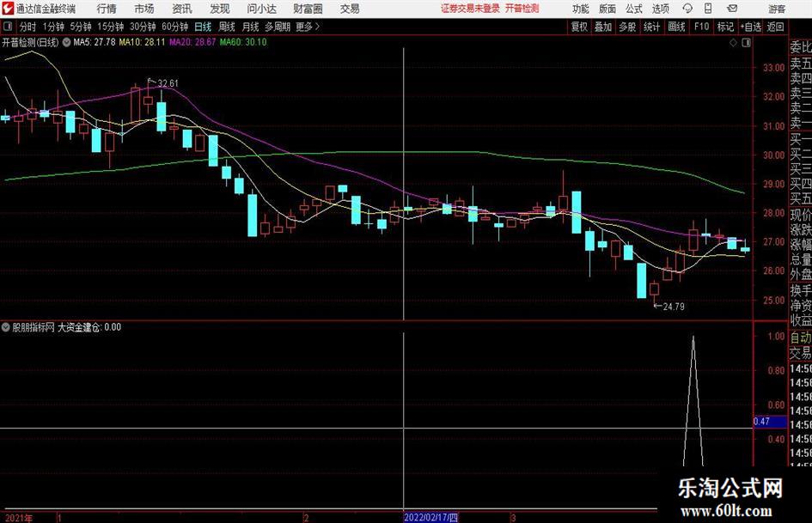This screenshot has height=523, width=812.
Task: Click the MA10: 28.11 indicator value
Action: 142,42
